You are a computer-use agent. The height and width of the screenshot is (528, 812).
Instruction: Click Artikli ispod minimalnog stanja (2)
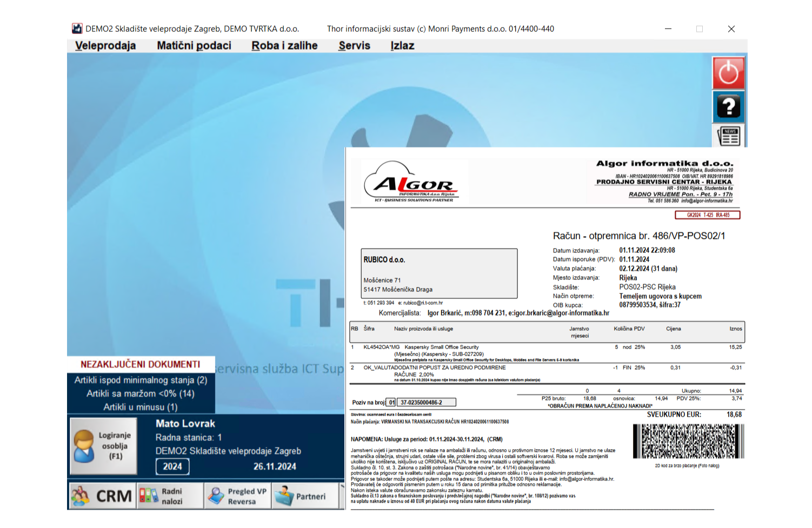[141, 380]
